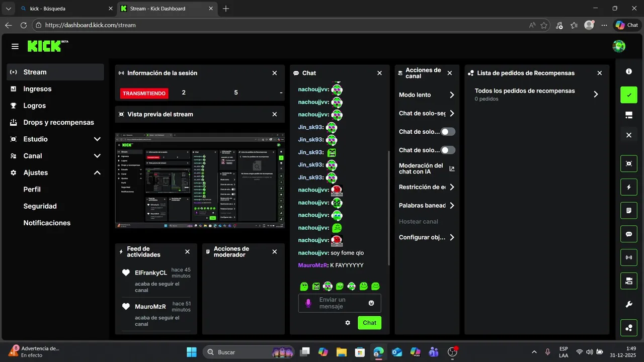
Task: Click the browser address bar URL
Action: [x=91, y=25]
